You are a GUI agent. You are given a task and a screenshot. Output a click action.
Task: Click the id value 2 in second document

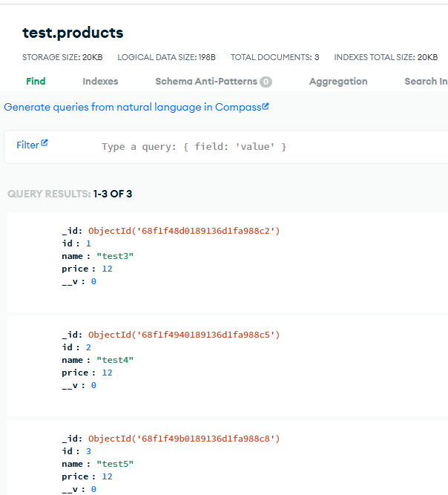tap(88, 347)
